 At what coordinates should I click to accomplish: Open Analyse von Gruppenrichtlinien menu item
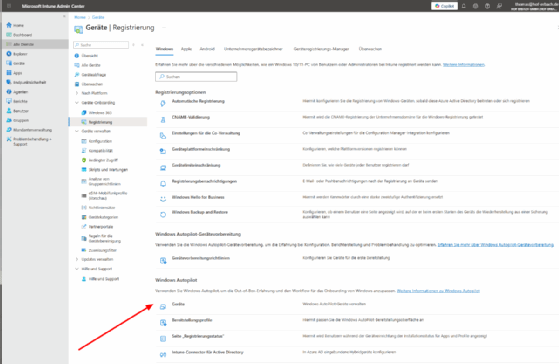[x=104, y=181]
